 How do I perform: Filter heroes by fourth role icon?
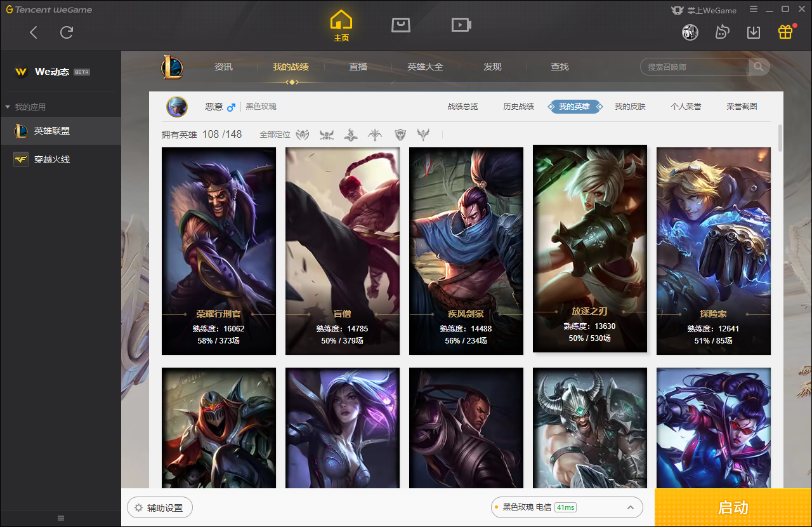click(x=375, y=135)
